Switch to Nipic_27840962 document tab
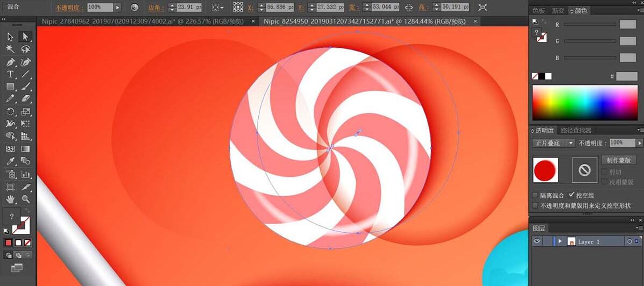644x286 pixels. pos(143,21)
